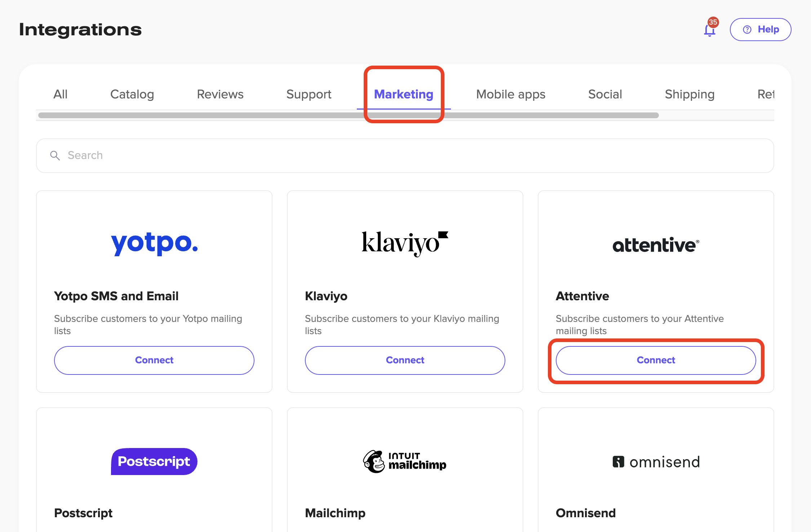811x532 pixels.
Task: Open the notifications bell icon
Action: coord(709,30)
